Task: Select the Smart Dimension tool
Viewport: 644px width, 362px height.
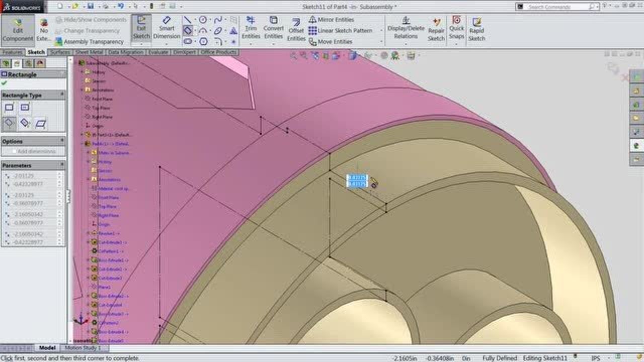Action: [x=167, y=28]
